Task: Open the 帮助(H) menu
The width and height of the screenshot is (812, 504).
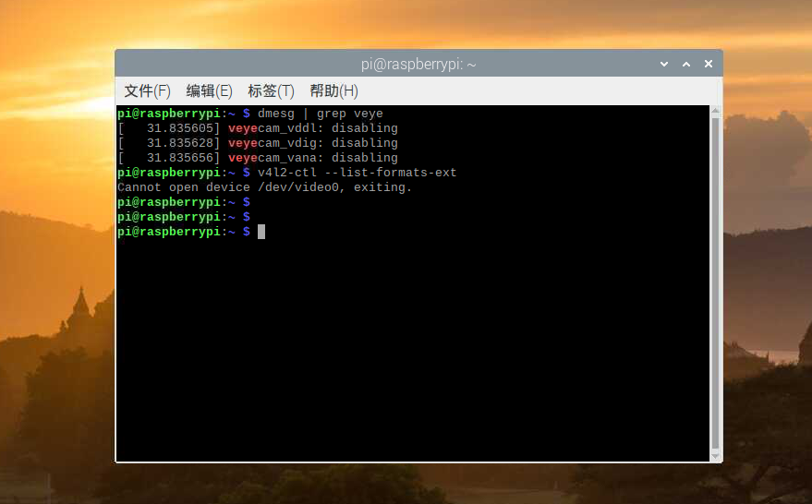Action: [333, 90]
